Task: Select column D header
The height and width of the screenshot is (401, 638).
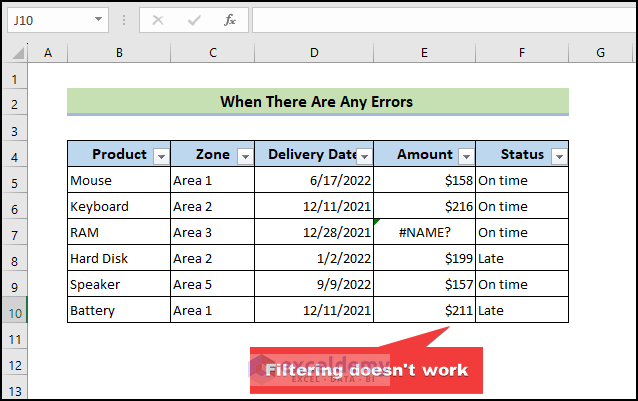Action: 314,52
